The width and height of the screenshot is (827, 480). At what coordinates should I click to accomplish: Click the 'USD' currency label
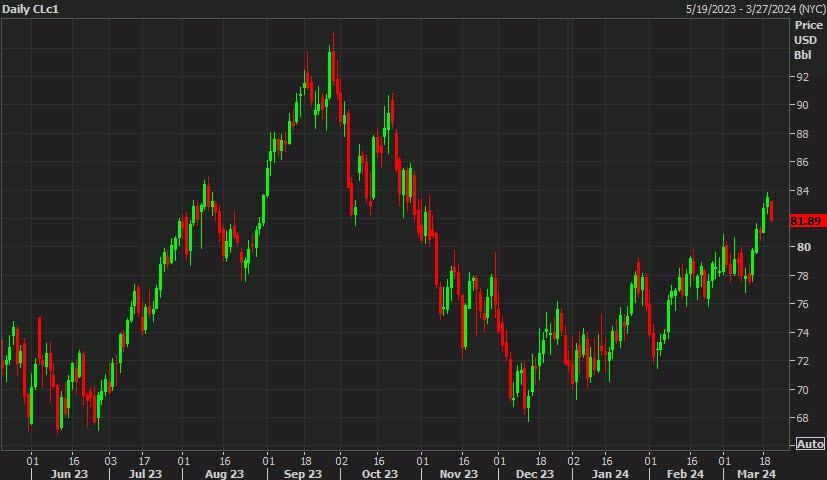805,40
